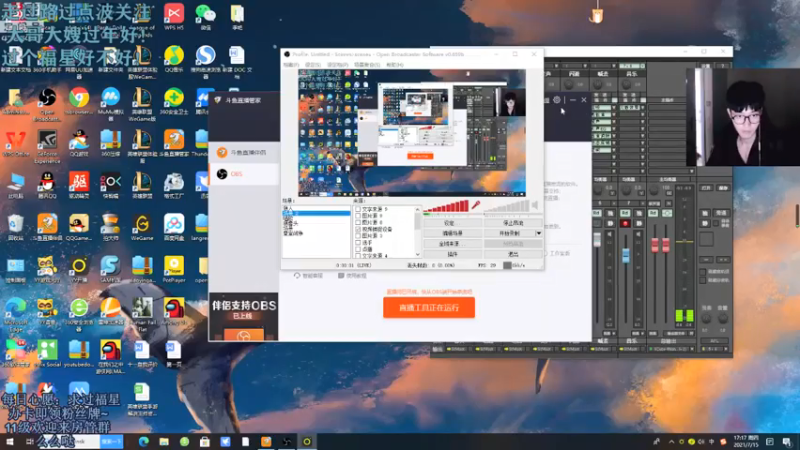The width and height of the screenshot is (800, 450).
Task: Toggle 文字来源 5 source checkbox
Action: pos(358,209)
